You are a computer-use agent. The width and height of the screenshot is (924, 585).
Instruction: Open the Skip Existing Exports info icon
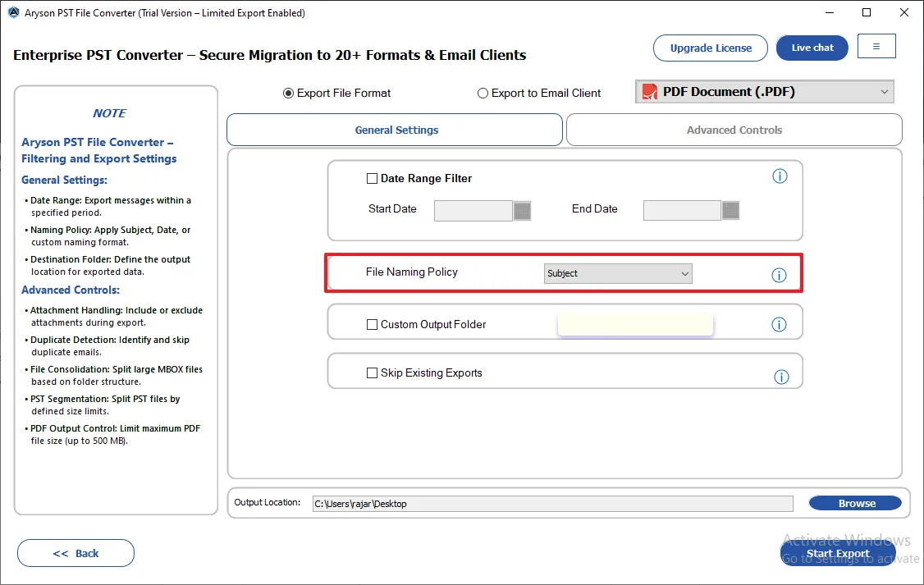tap(781, 377)
